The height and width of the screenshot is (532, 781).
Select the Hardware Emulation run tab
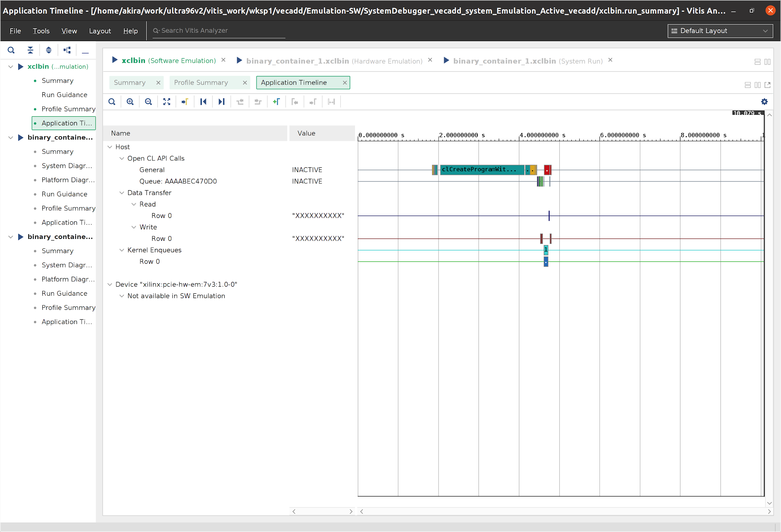click(334, 61)
